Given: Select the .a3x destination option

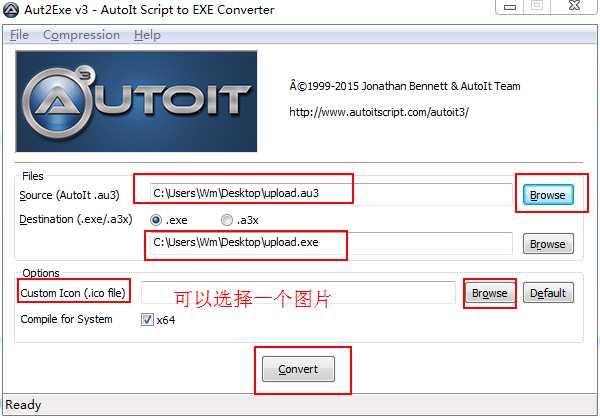Looking at the screenshot, I should [x=240, y=220].
